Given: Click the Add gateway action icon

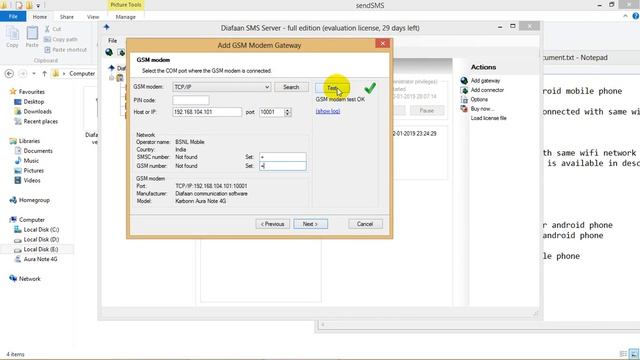Looking at the screenshot, I should 464,80.
